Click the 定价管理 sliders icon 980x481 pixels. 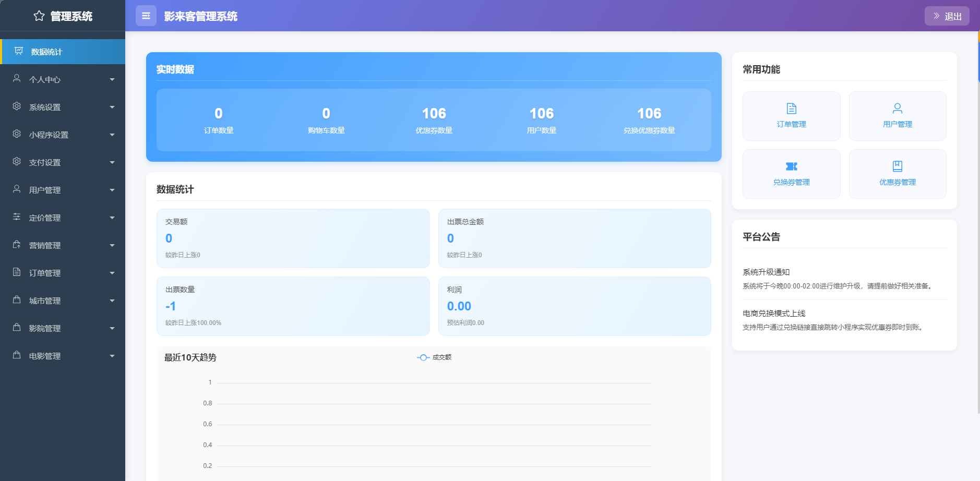(x=17, y=217)
